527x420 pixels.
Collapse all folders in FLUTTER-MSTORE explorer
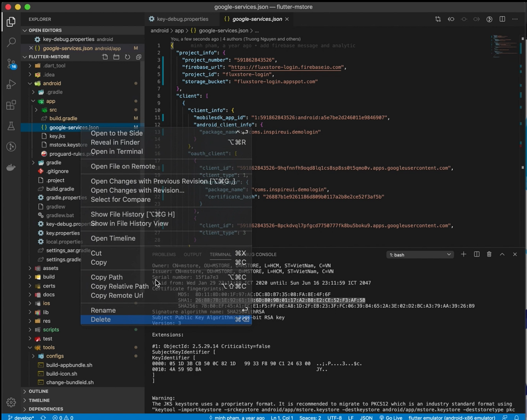pyautogui.click(x=139, y=57)
